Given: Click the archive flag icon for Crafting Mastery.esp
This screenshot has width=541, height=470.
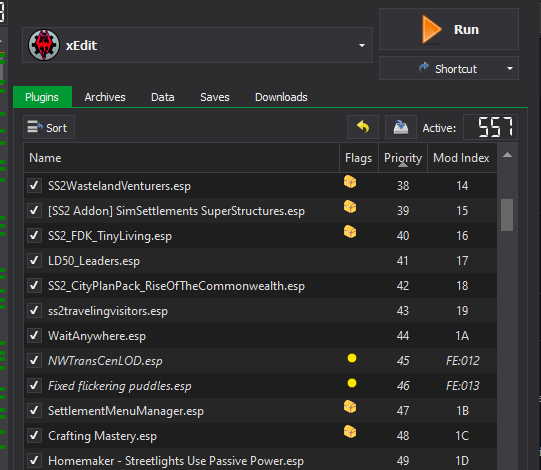Looking at the screenshot, I should click(350, 432).
